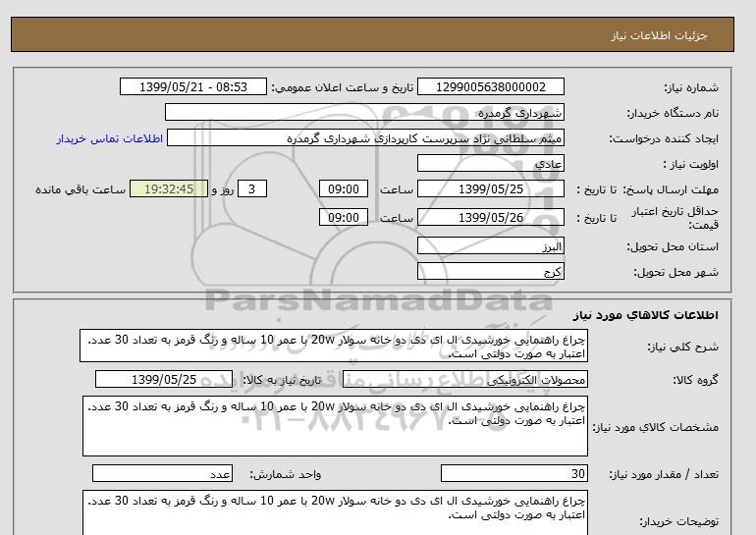Click the تاریخ و ساعت اعلان عمومی label
The image size is (756, 535).
(343, 87)
